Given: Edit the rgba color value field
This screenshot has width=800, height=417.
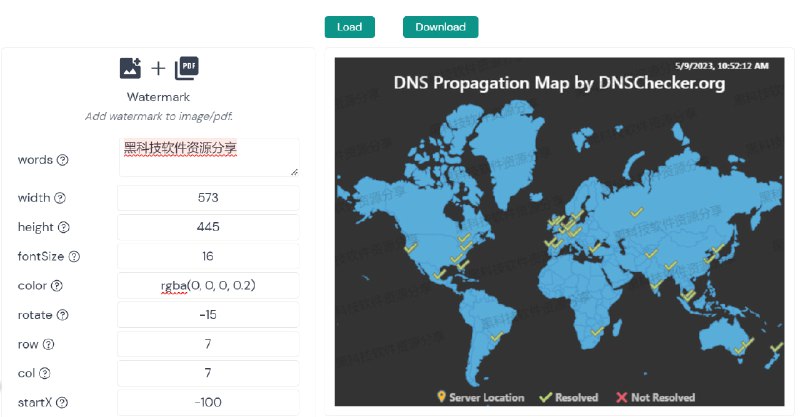Looking at the screenshot, I should (208, 286).
